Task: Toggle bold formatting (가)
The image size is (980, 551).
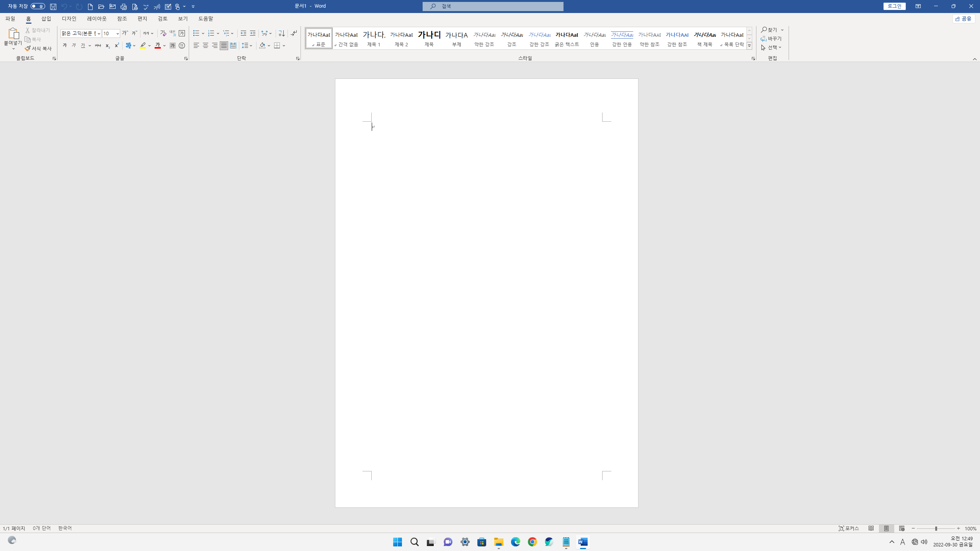Action: [x=65, y=46]
